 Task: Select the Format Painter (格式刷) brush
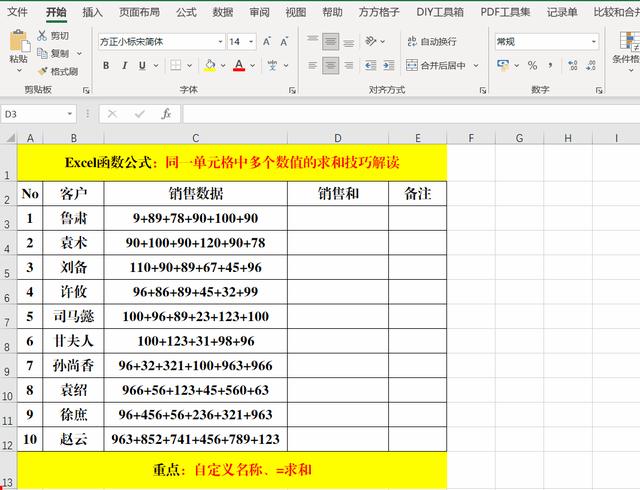(42, 71)
